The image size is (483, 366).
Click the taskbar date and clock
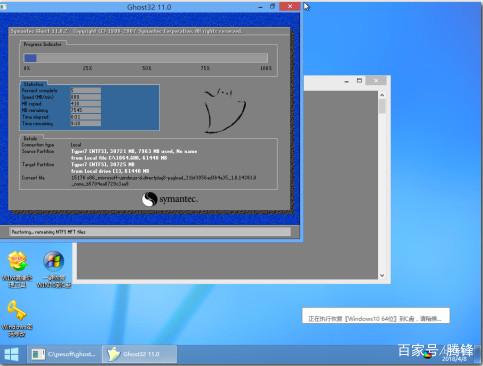(454, 359)
